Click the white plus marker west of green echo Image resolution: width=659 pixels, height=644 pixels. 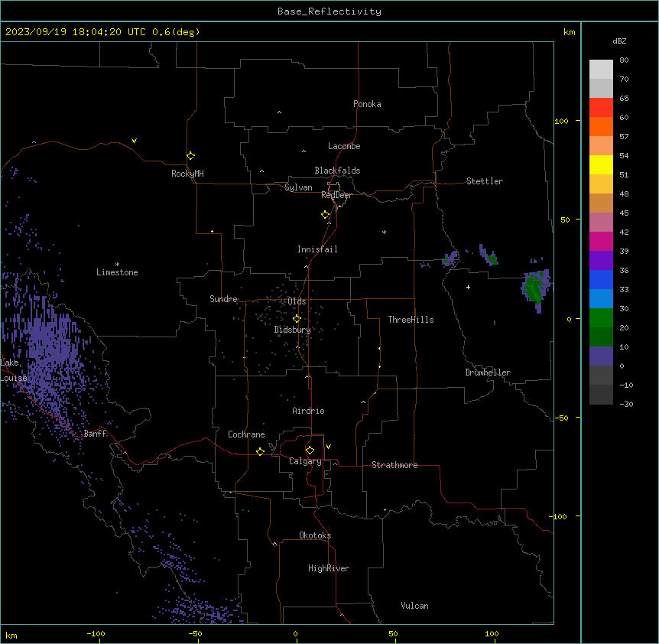click(x=468, y=287)
